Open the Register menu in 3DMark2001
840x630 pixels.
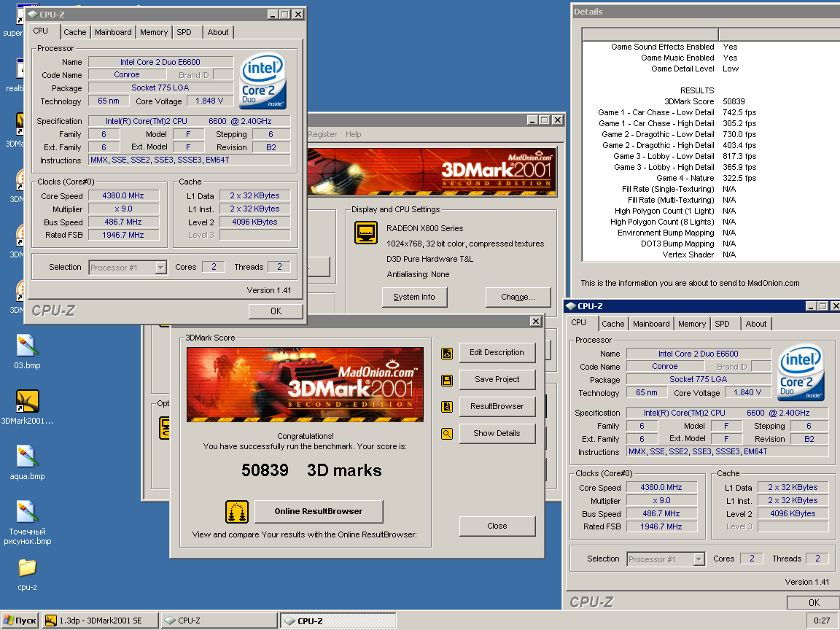[322, 134]
